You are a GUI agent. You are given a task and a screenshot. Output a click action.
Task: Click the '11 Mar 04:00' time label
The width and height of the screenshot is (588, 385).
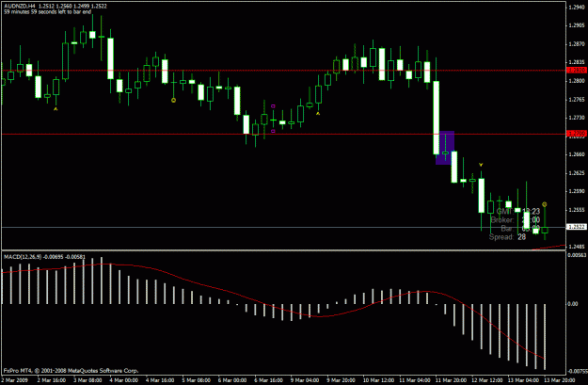click(x=414, y=380)
